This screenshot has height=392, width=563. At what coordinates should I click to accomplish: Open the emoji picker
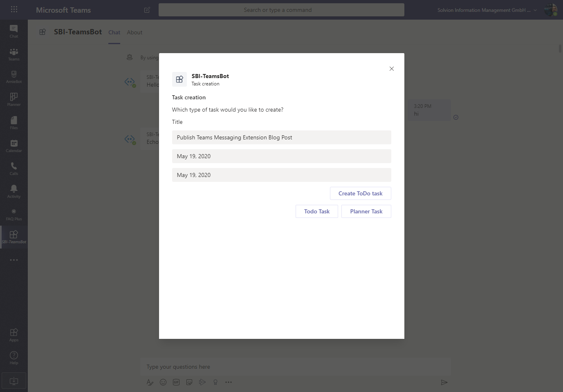163,382
